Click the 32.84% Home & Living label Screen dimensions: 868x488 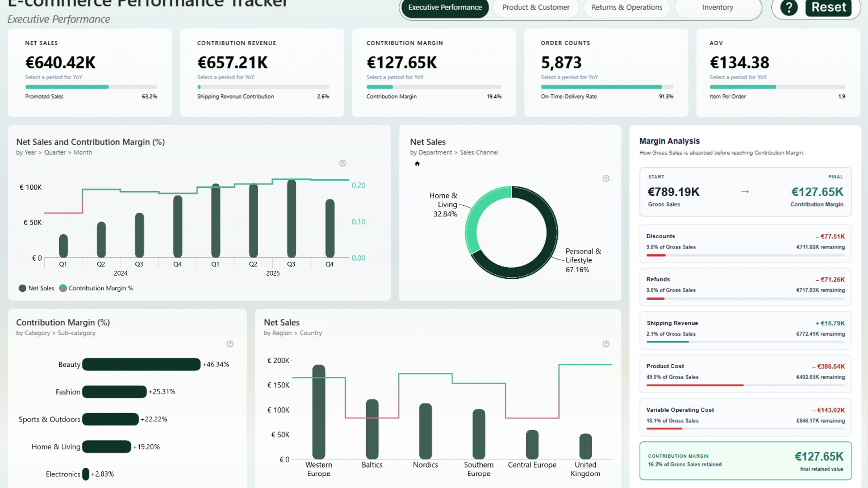(445, 214)
